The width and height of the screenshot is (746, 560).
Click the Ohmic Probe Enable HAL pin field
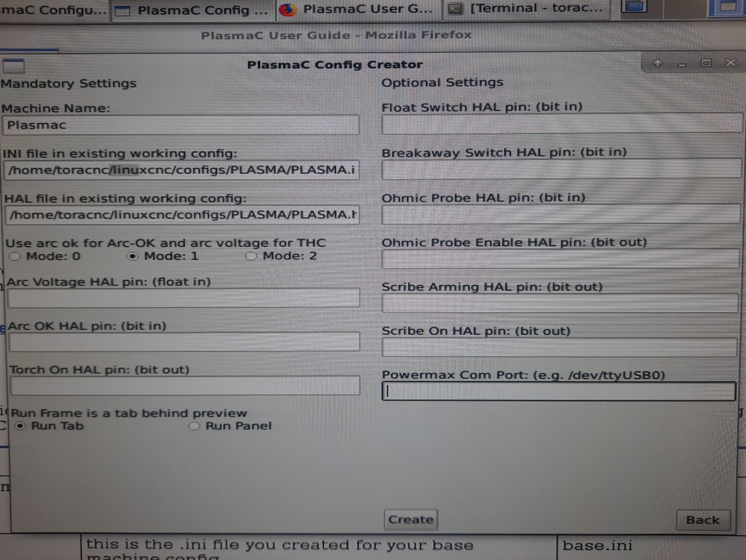[x=560, y=259]
